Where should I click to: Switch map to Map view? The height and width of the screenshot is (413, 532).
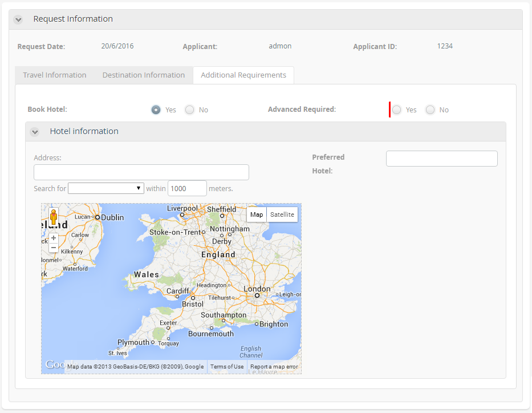click(257, 214)
